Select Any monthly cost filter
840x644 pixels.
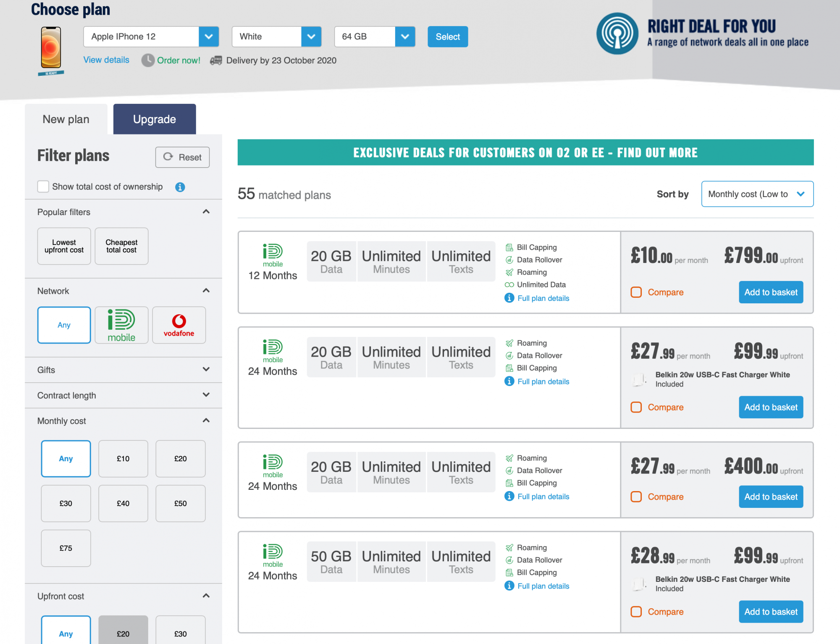tap(66, 459)
